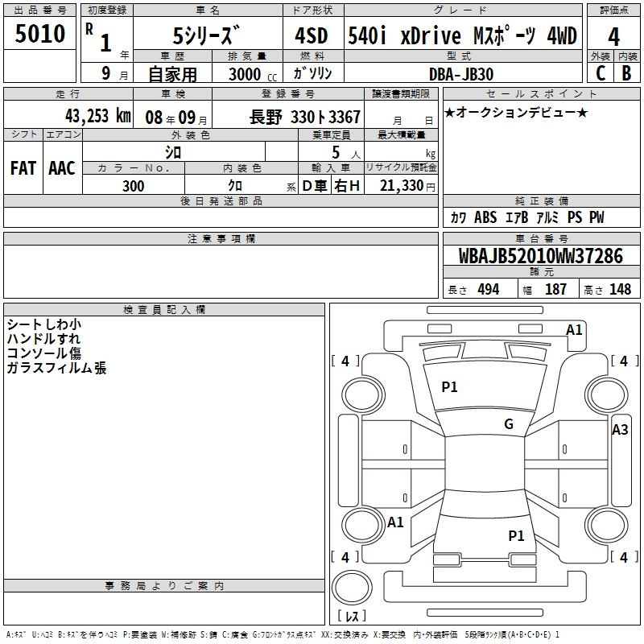Screen dimensions: 644x644
Task: Click the registration number 長野 330ト3367
Action: [305, 117]
